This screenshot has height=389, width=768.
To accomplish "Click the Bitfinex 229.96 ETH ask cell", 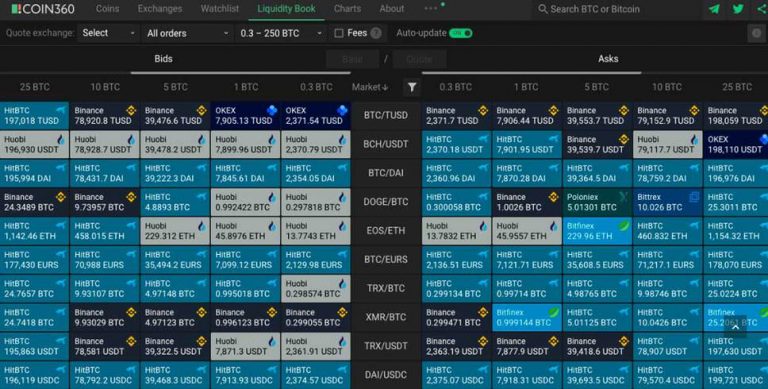I will 597,231.
